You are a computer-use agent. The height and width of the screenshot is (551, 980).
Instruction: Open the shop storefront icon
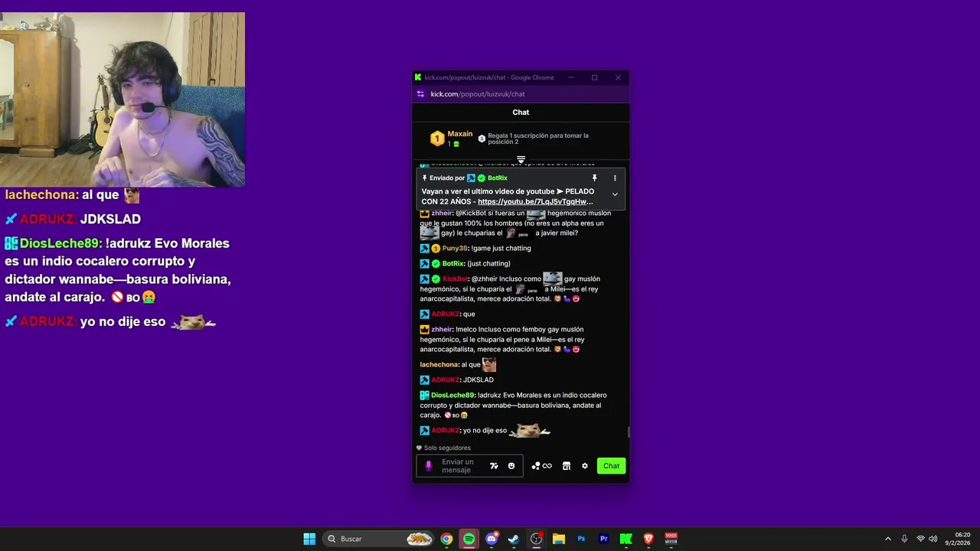567,466
